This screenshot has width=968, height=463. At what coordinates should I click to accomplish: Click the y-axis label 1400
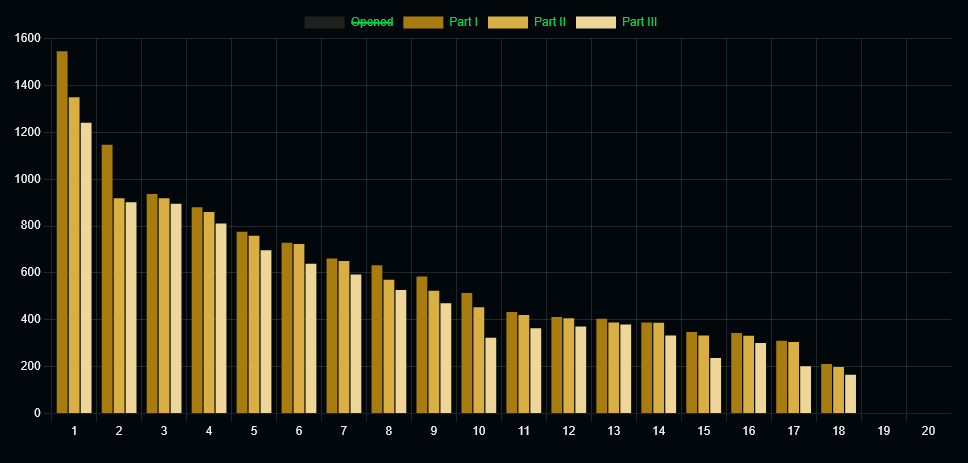(27, 86)
